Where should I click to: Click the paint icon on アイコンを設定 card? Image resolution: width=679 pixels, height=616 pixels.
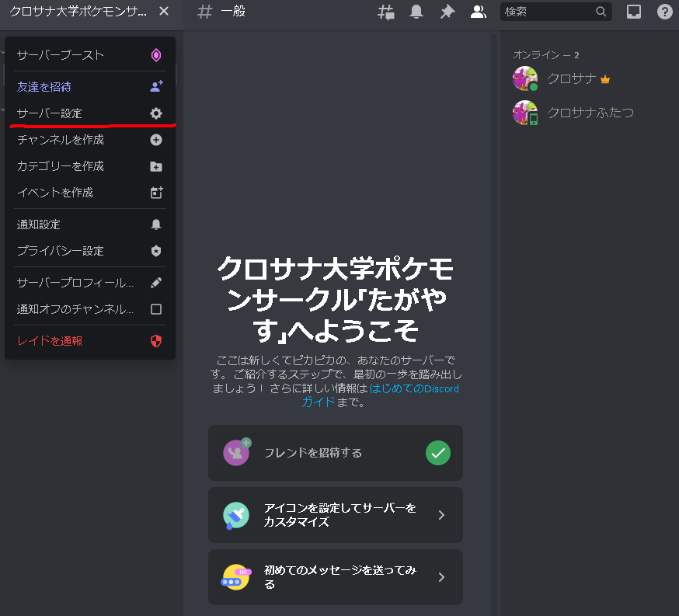236,515
